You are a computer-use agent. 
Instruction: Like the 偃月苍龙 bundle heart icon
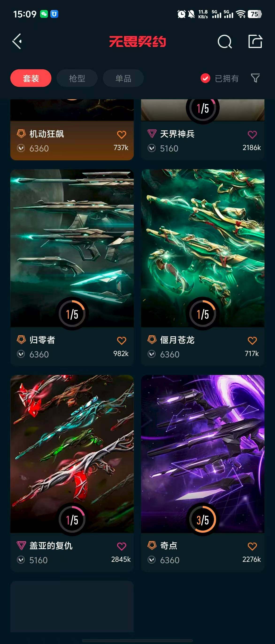(252, 340)
